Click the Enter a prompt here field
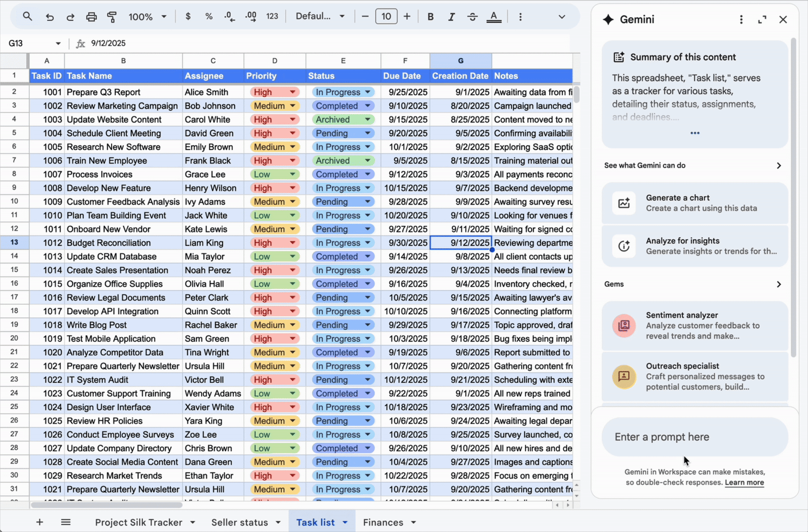Screen dimensions: 808x532 point(694,437)
